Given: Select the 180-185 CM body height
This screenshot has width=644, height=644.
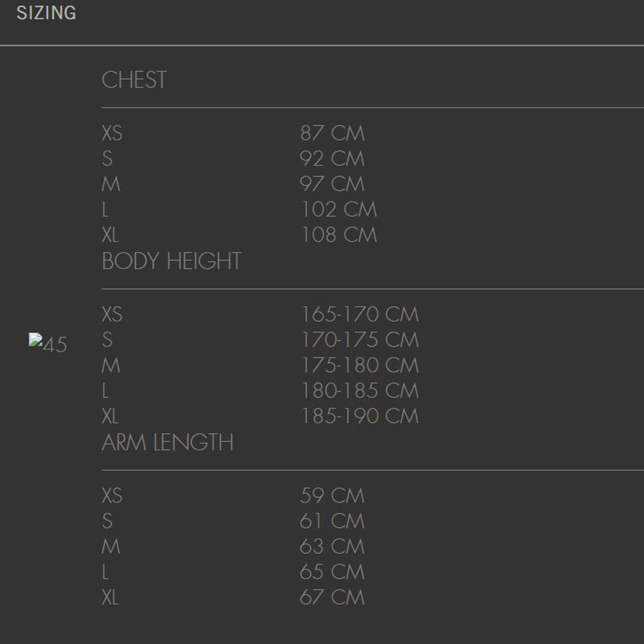Looking at the screenshot, I should pos(360,391).
